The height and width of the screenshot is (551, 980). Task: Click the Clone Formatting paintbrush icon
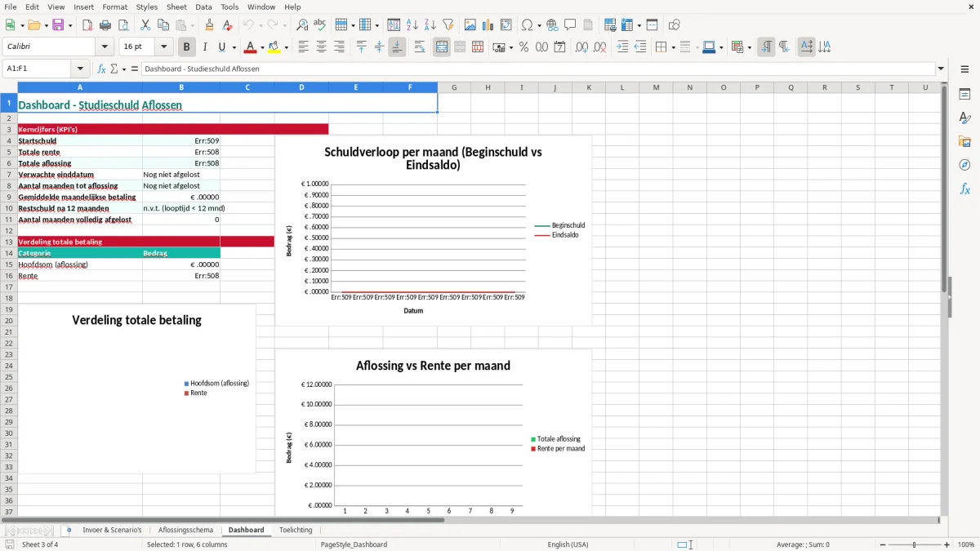point(209,25)
